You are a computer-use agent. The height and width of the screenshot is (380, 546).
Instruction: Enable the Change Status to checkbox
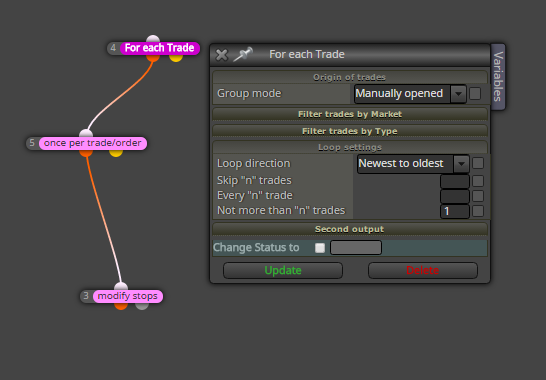[320, 248]
